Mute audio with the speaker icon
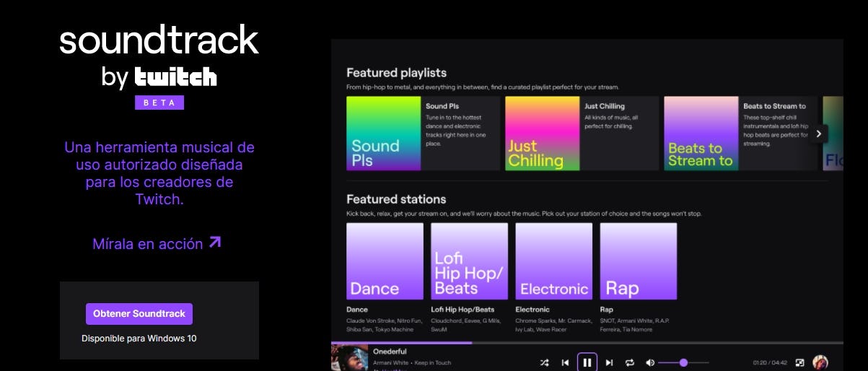868x371 pixels. tap(650, 362)
